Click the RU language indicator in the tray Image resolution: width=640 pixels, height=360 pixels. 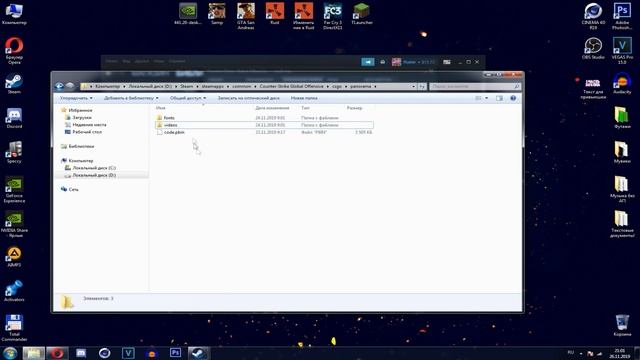pos(571,352)
